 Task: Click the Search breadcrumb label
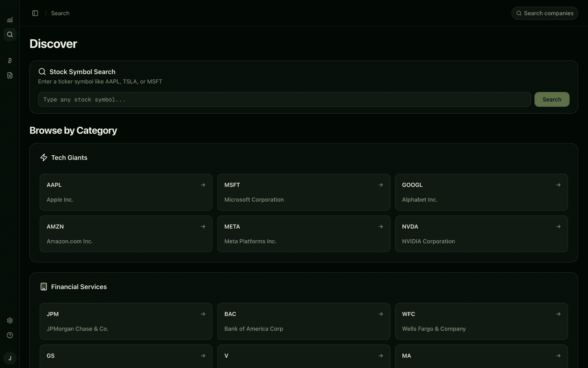[60, 13]
